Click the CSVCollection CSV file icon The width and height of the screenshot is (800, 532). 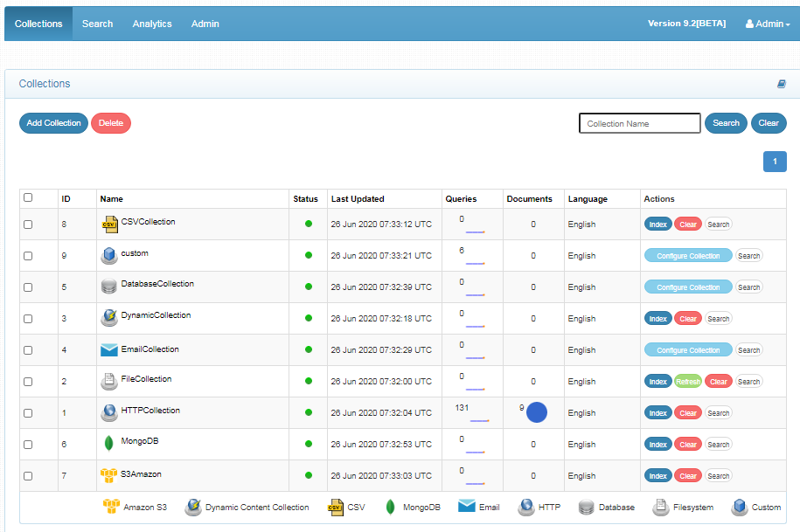click(x=108, y=225)
